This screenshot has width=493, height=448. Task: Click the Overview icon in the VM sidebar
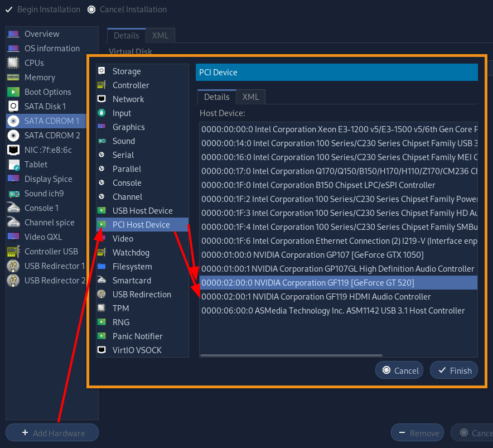(x=13, y=33)
